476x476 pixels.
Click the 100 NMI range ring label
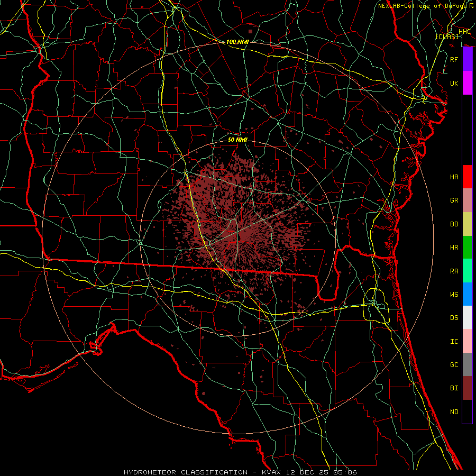pos(237,42)
